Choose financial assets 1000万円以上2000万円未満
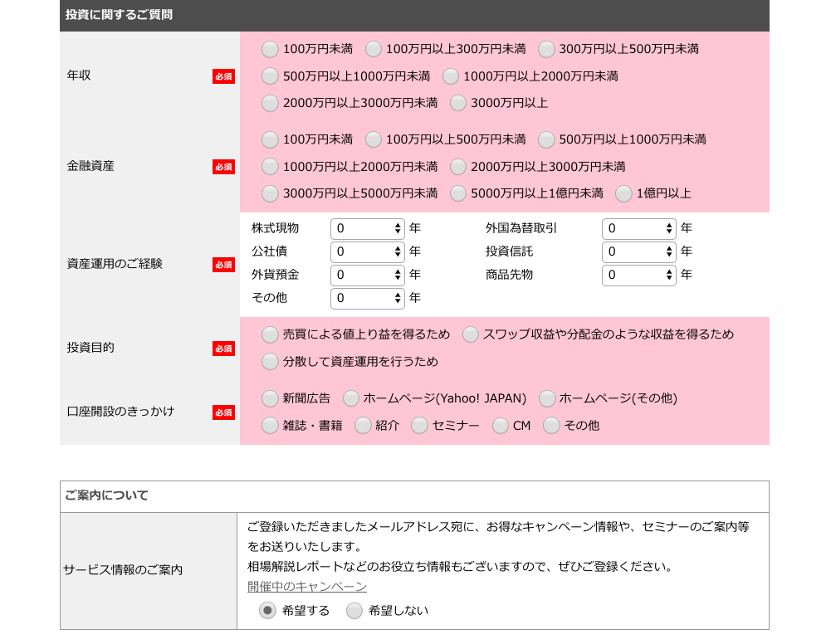The image size is (831, 644). (270, 167)
